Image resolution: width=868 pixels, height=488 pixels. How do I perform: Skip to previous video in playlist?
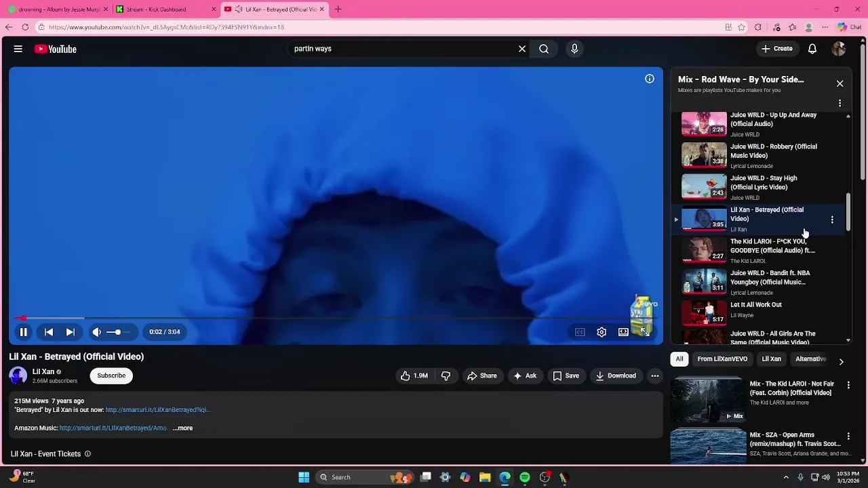pos(49,332)
